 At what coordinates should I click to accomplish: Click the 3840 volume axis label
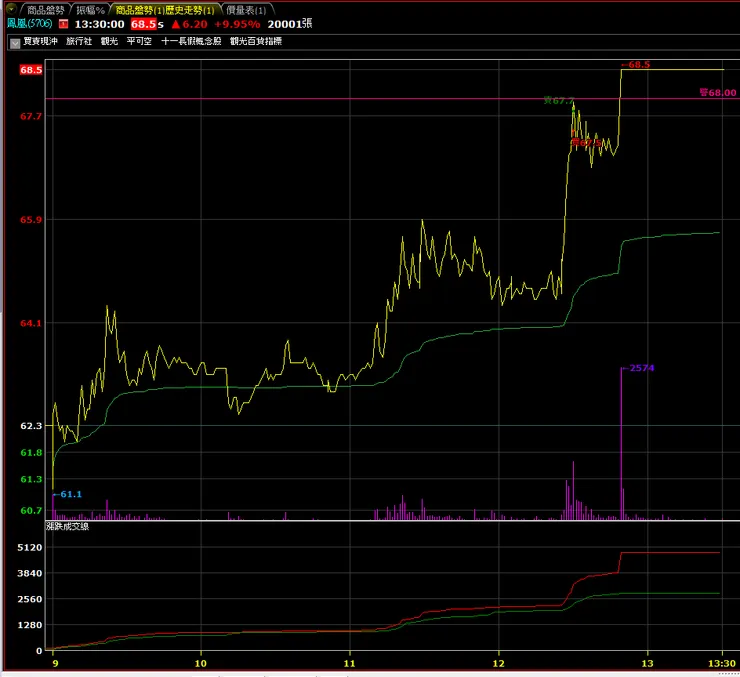tap(30, 573)
